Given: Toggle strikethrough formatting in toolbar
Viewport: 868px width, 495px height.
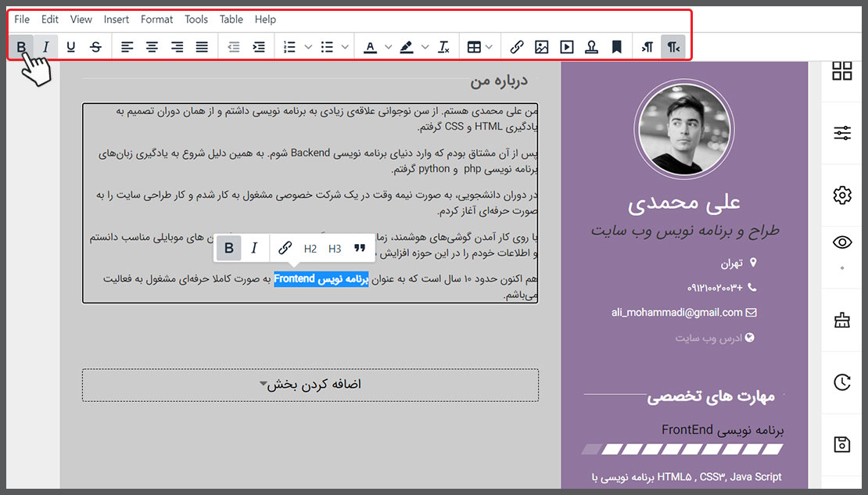Looking at the screenshot, I should [95, 47].
